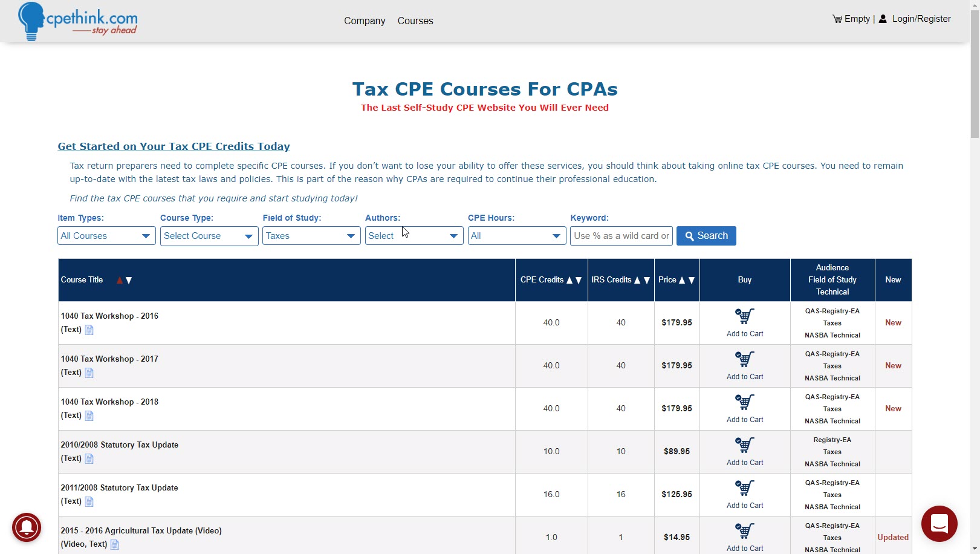Open the document icon beside 1040 Tax Workshop - 2016

coord(89,330)
